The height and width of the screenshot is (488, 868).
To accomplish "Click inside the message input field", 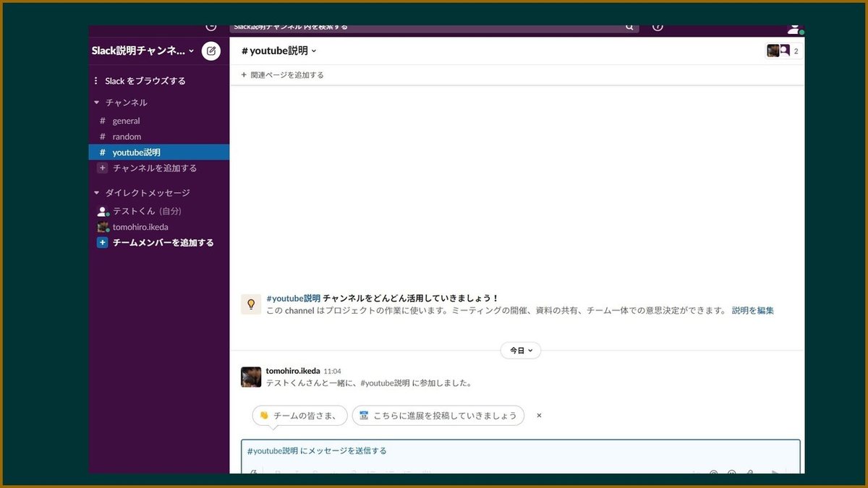I will tap(506, 450).
